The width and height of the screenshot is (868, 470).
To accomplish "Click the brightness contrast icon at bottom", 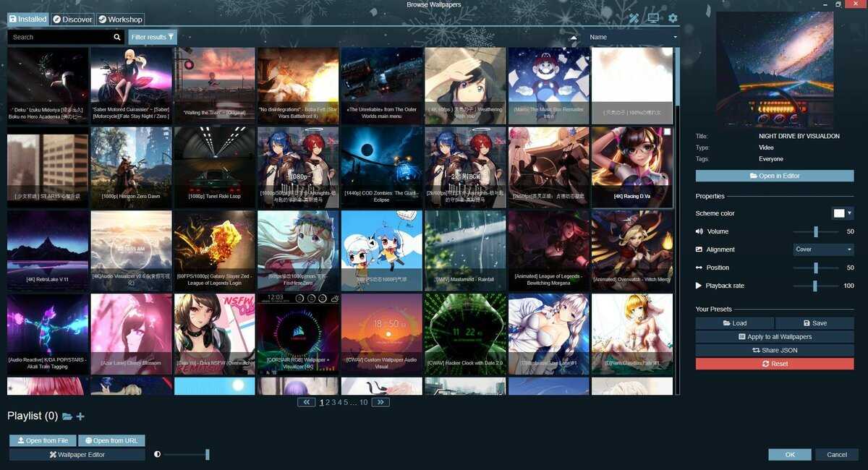I will coord(158,455).
